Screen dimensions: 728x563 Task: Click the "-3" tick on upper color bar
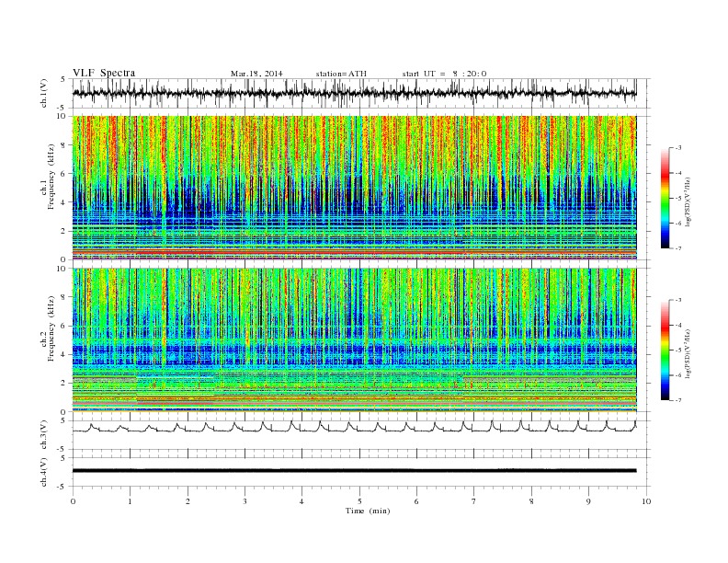coord(678,148)
